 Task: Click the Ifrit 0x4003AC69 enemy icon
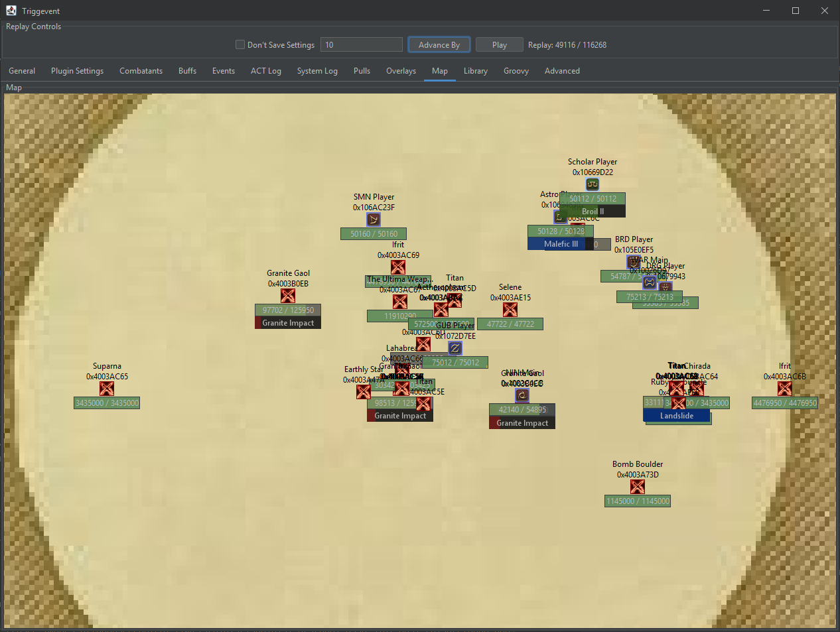point(398,267)
